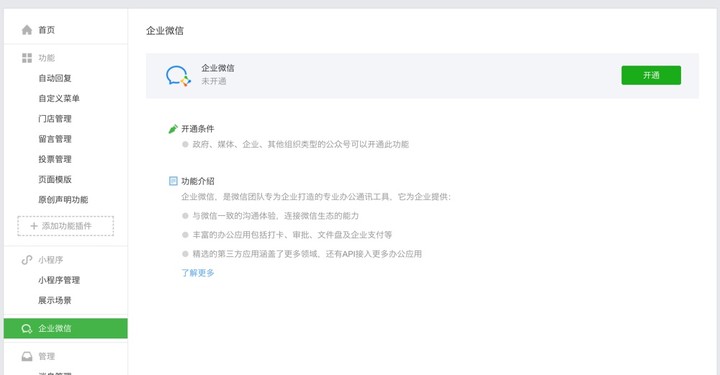Select the highlighted 企业微信 sidebar item
Viewport: 720px width, 375px height.
66,328
